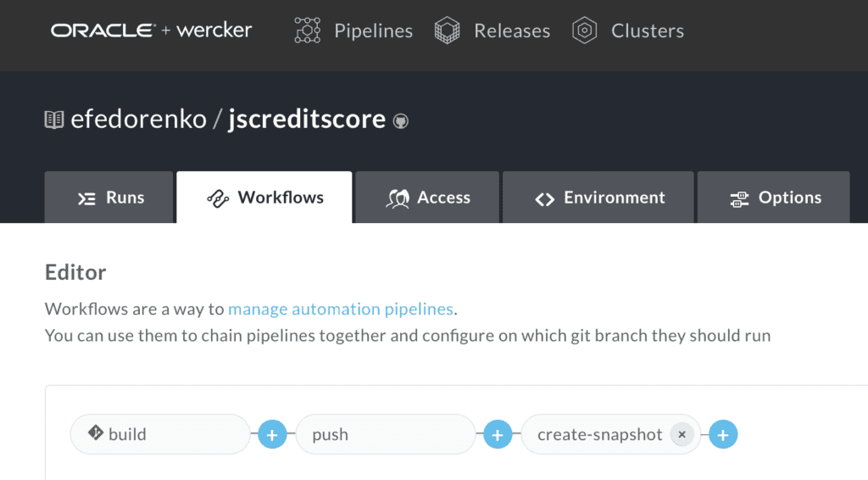Follow the manage automation pipelines link
The height and width of the screenshot is (480, 868).
341,309
